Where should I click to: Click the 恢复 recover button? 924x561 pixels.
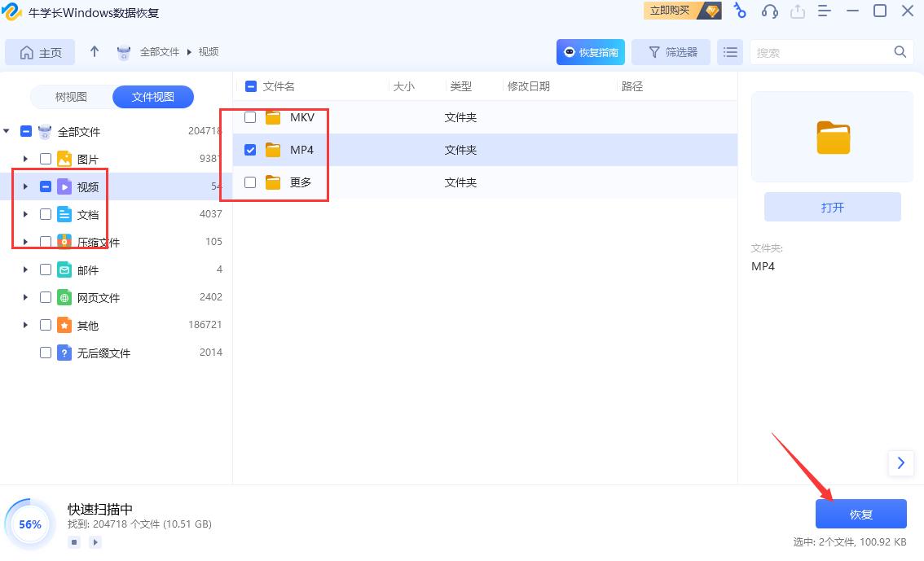click(x=861, y=514)
